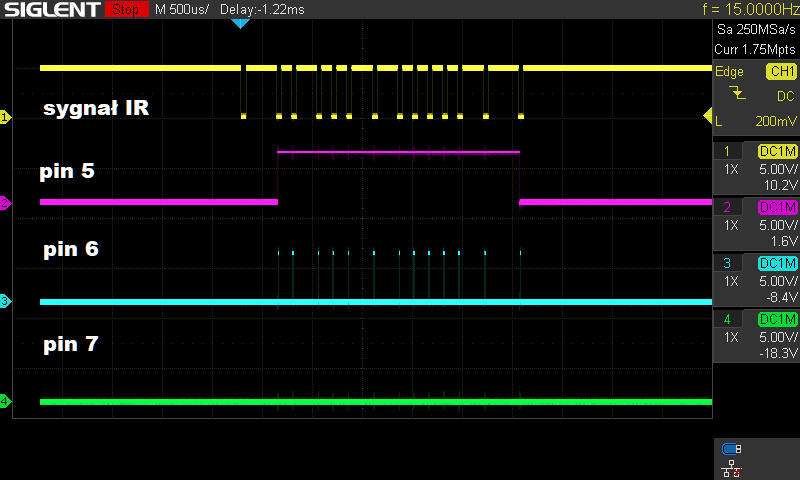Click the red Stop status indicator
The height and width of the screenshot is (480, 800).
click(x=127, y=9)
